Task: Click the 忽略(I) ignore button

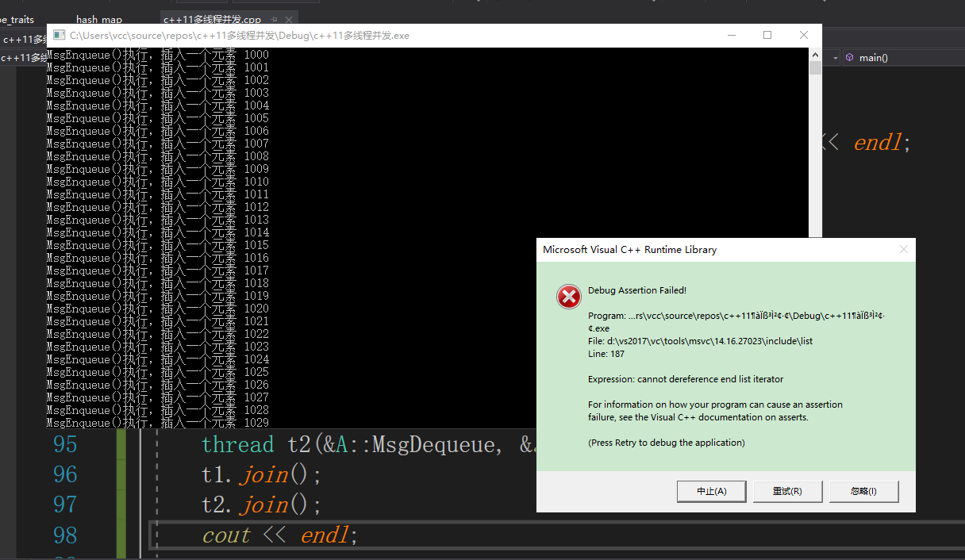Action: [863, 491]
